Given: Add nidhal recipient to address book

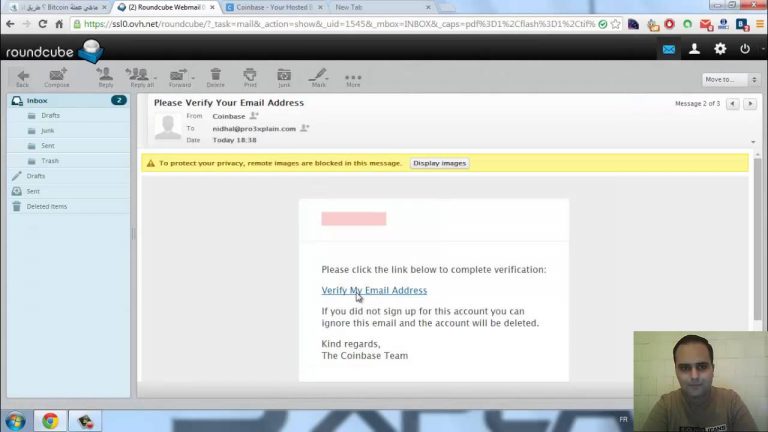Looking at the screenshot, I should point(304,128).
